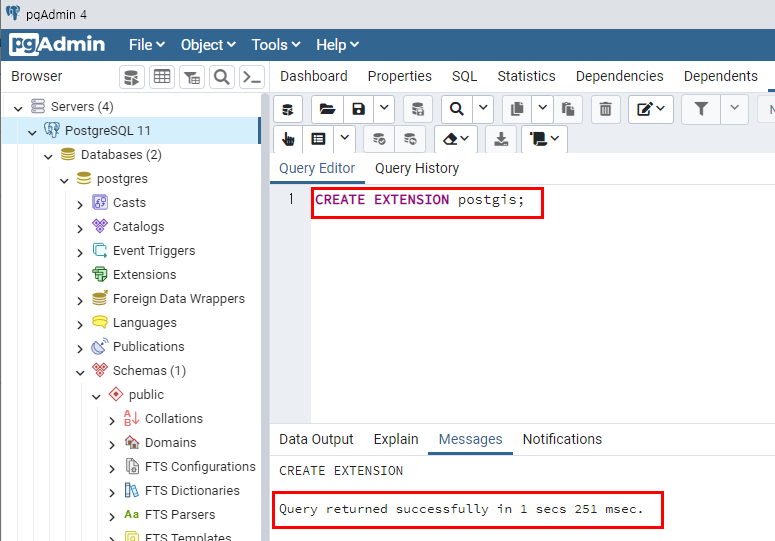Collapse the Servers (4) tree node

point(18,108)
